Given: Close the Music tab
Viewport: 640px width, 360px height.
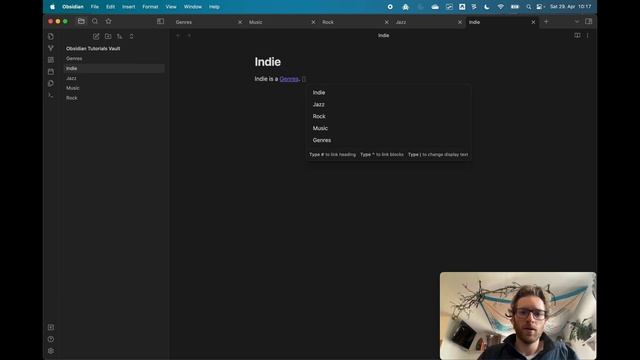Looking at the screenshot, I should 313,22.
